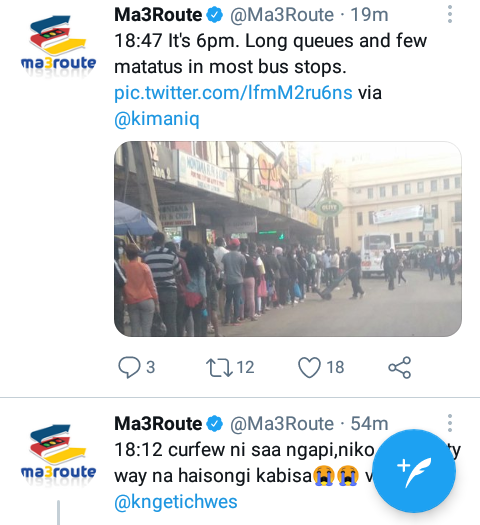480x525 pixels.
Task: Open the 54m timestamp of second tweet
Action: click(x=369, y=424)
